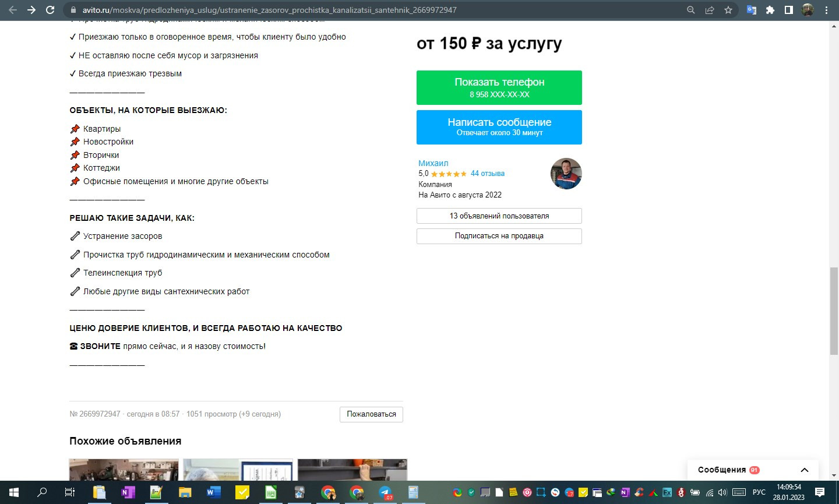Screen dimensions: 839x504
Task: Open OneNote from the taskbar
Action: [128, 492]
